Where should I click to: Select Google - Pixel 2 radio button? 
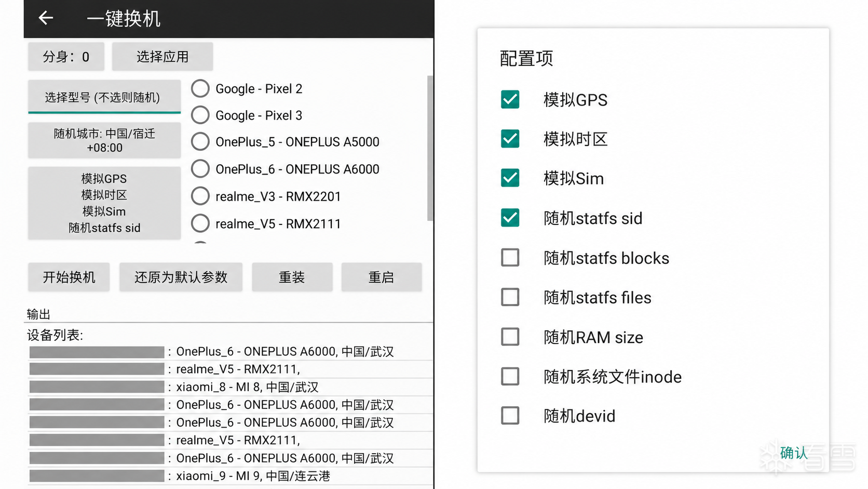coord(200,88)
